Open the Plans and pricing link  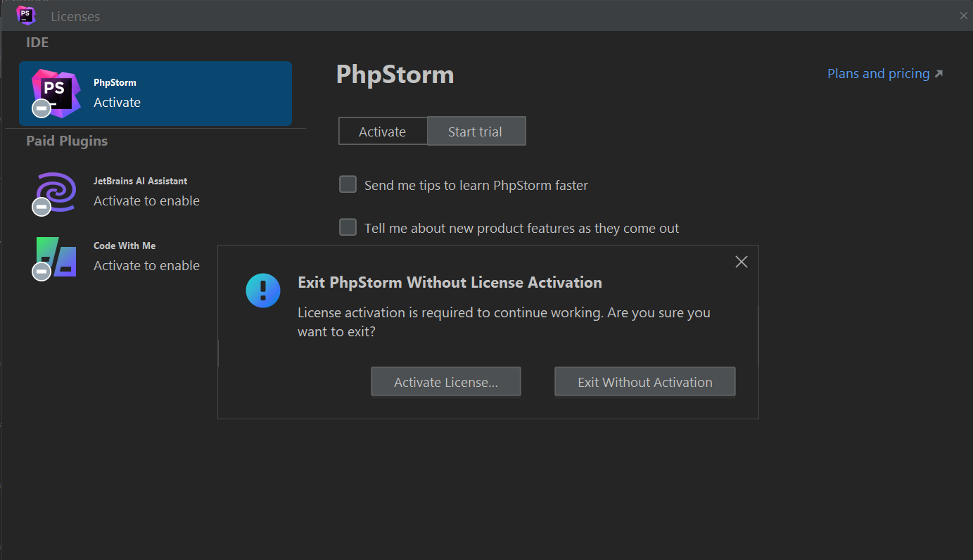tap(885, 74)
